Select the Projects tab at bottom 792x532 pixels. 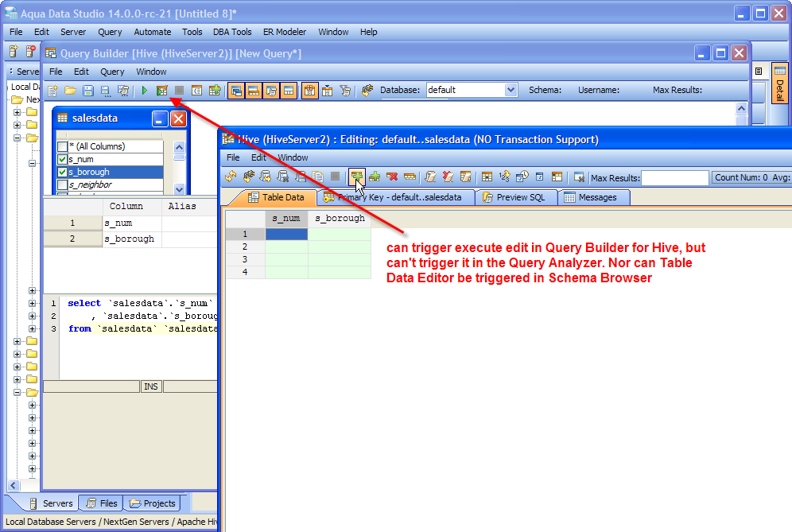coord(152,503)
